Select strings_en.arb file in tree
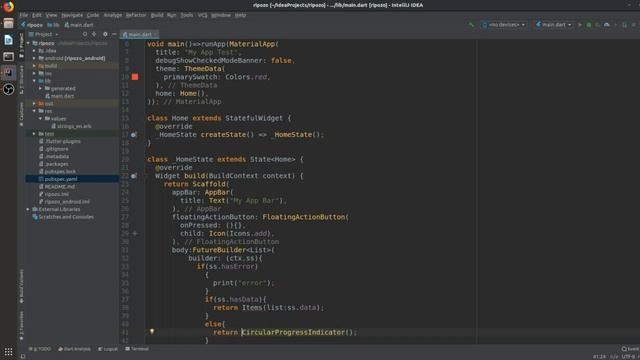 coord(73,126)
